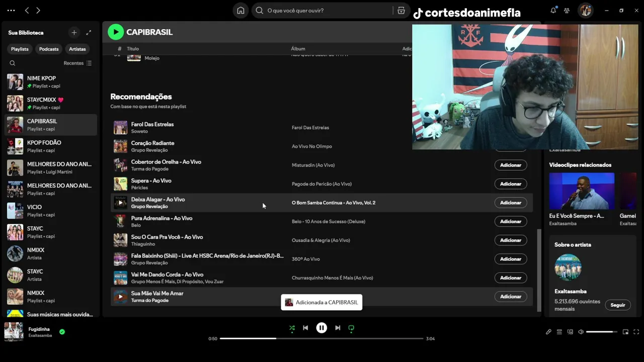Open the Exaltasamba artist photo
The width and height of the screenshot is (644, 362).
[568, 267]
